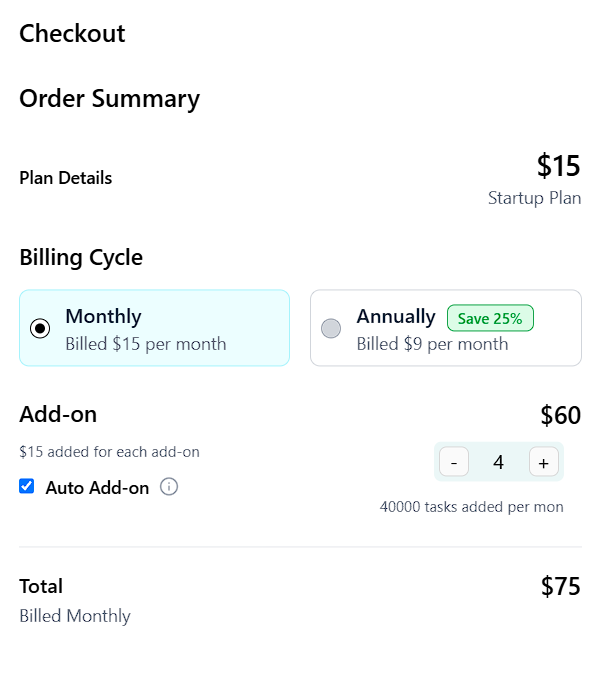This screenshot has width=610, height=700.
Task: Click the Save 25% badge
Action: coord(490,318)
